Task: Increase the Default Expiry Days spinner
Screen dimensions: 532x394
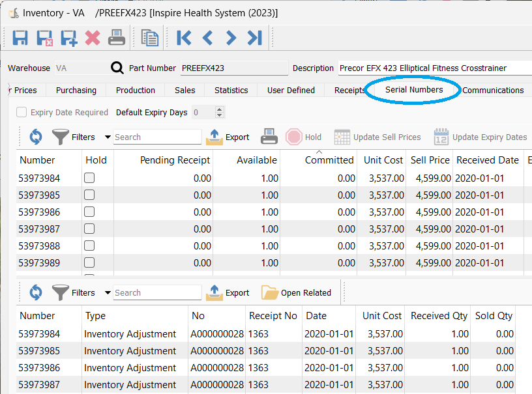Action: pos(219,109)
